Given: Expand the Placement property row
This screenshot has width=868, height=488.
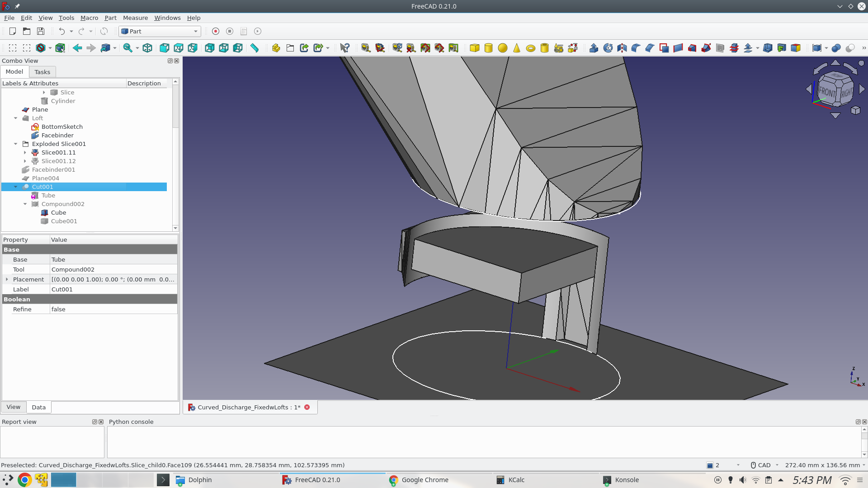Looking at the screenshot, I should tap(7, 279).
